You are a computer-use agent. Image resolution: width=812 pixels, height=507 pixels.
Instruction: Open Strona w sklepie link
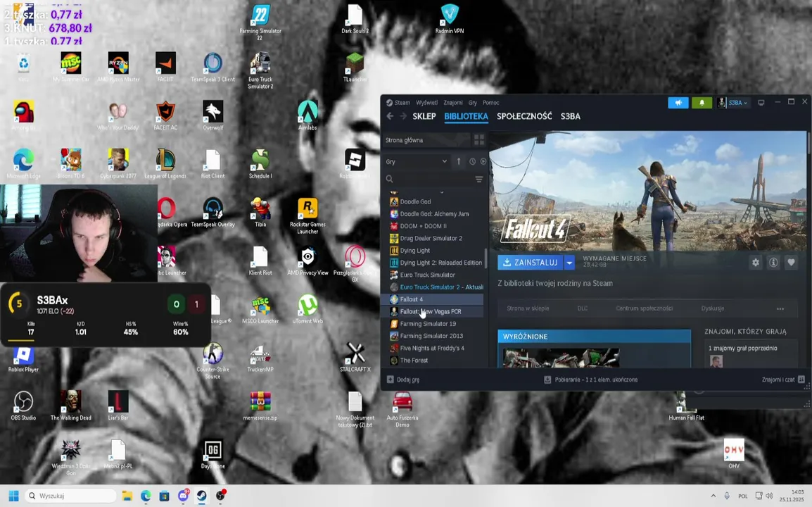528,308
